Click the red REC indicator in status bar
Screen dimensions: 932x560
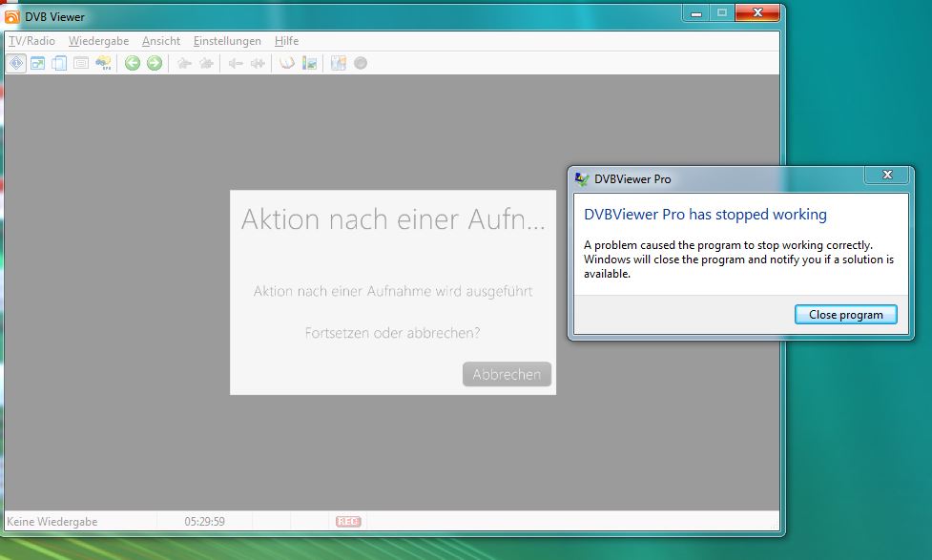347,521
